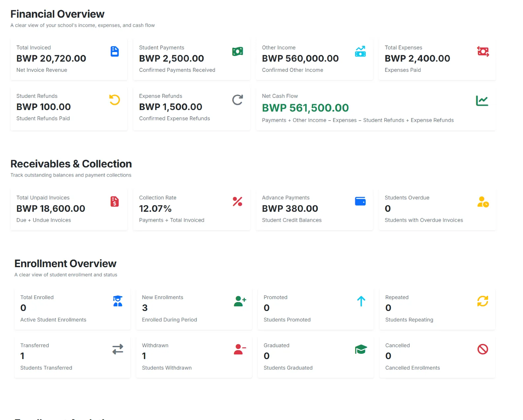Select the 12.07% Collection Rate value

[x=155, y=209]
